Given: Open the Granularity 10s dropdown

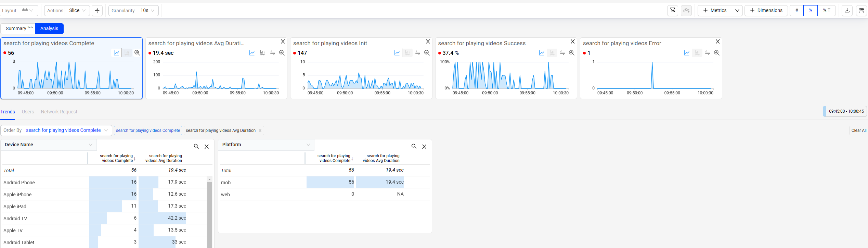Looking at the screenshot, I should [x=147, y=11].
